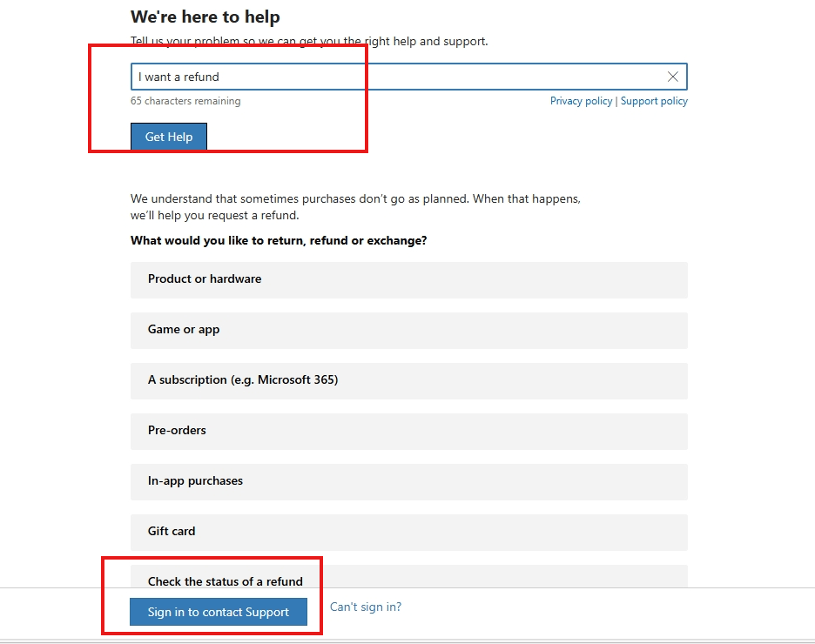The width and height of the screenshot is (815, 644).
Task: Pick the In-app purchases option
Action: point(407,481)
